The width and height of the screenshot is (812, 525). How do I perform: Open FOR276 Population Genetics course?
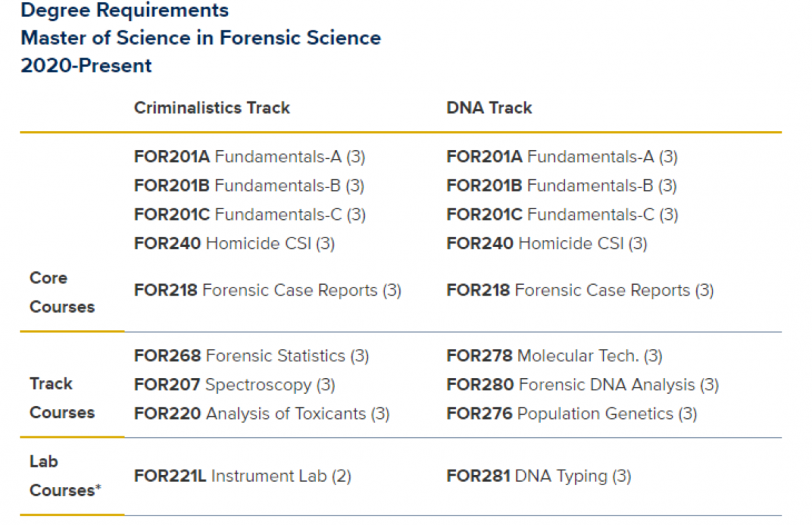click(572, 413)
